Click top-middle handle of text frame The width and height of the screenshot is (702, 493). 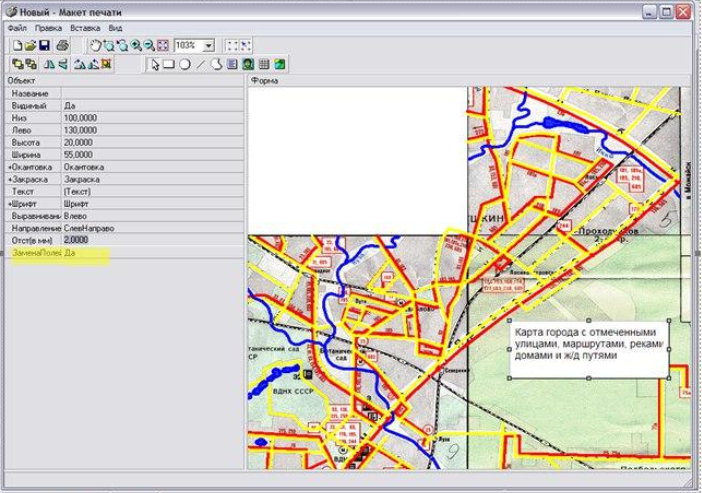click(589, 321)
